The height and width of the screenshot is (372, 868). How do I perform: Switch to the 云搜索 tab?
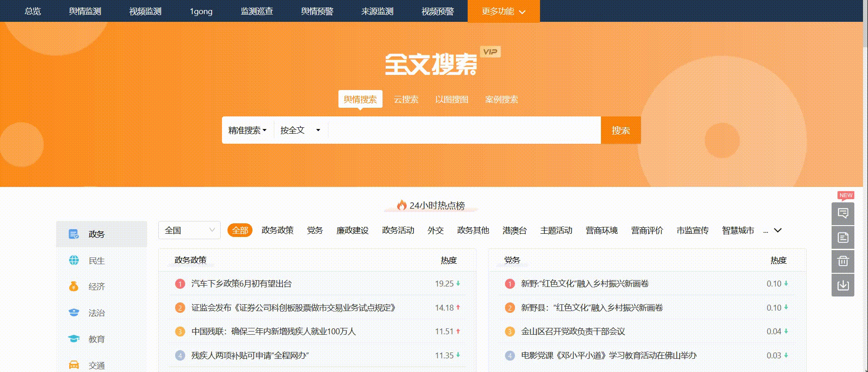406,99
